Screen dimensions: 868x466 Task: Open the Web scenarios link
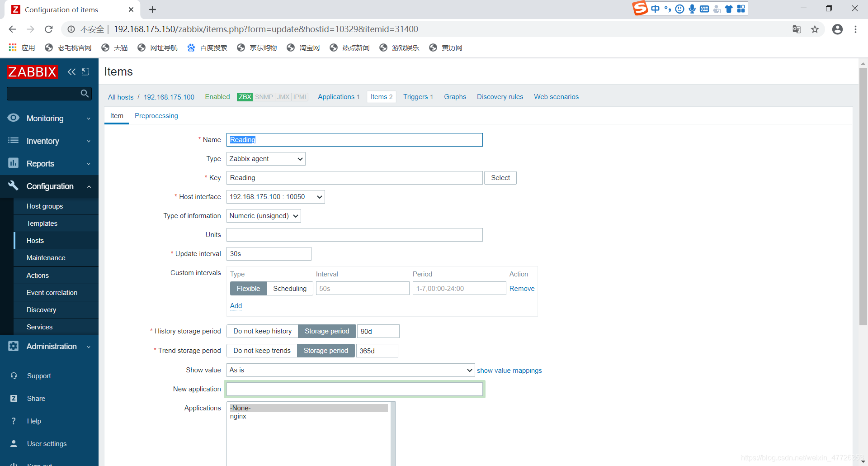pyautogui.click(x=556, y=97)
